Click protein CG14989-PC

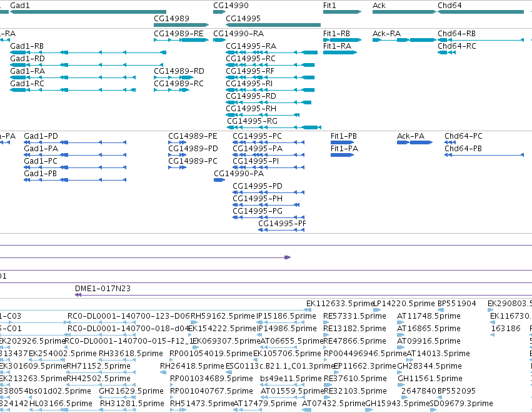pyautogui.click(x=193, y=161)
